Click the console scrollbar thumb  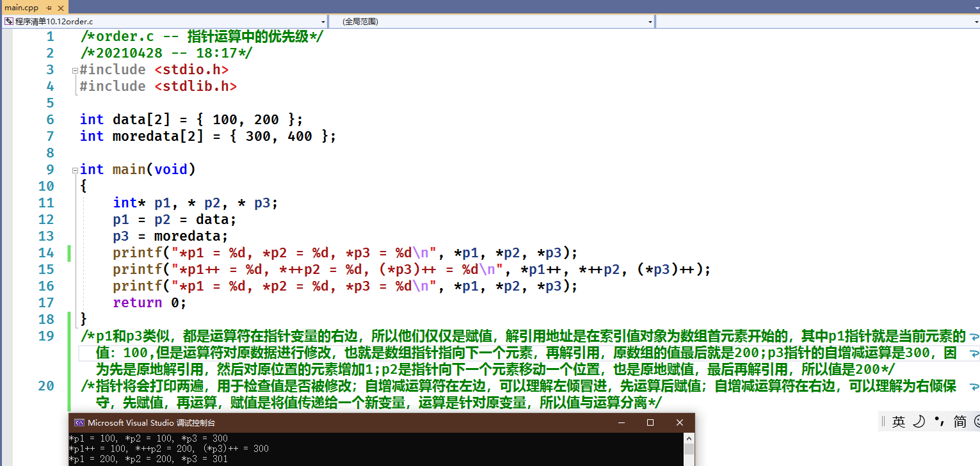tap(689, 449)
